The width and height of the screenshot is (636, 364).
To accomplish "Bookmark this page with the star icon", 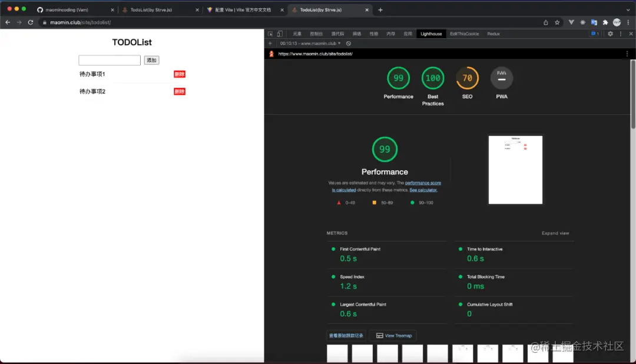I will (557, 22).
